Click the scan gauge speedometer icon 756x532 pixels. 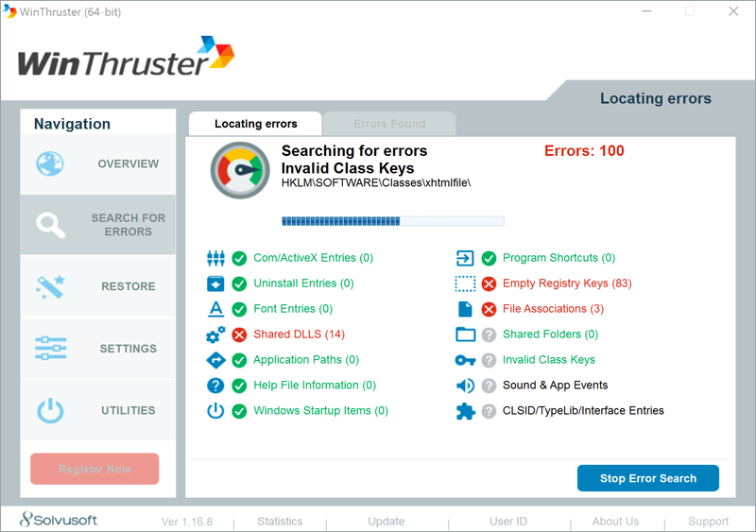pos(240,170)
